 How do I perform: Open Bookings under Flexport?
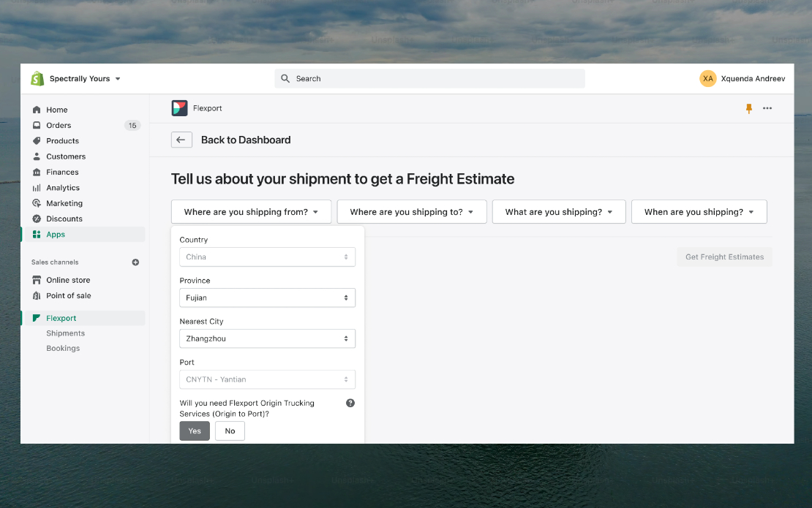(x=63, y=348)
